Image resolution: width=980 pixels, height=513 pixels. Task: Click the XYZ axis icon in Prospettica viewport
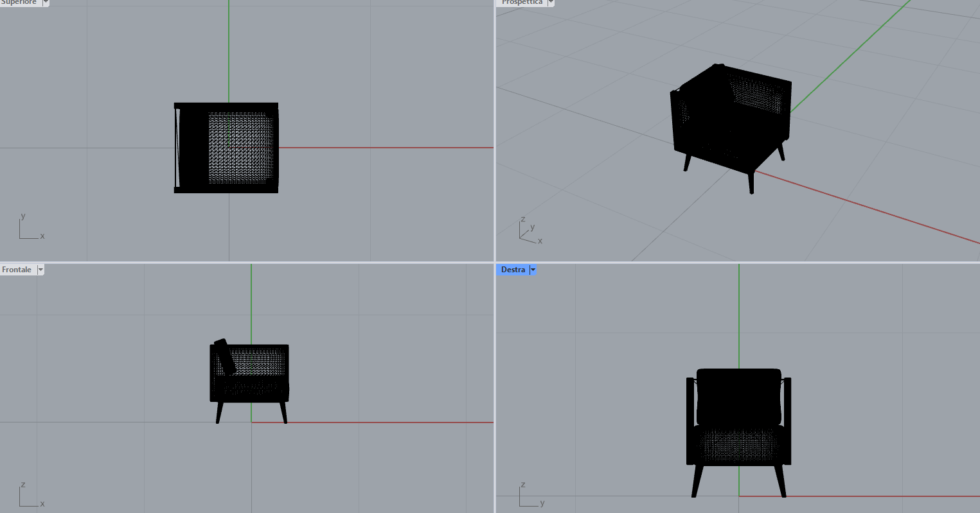pyautogui.click(x=530, y=230)
